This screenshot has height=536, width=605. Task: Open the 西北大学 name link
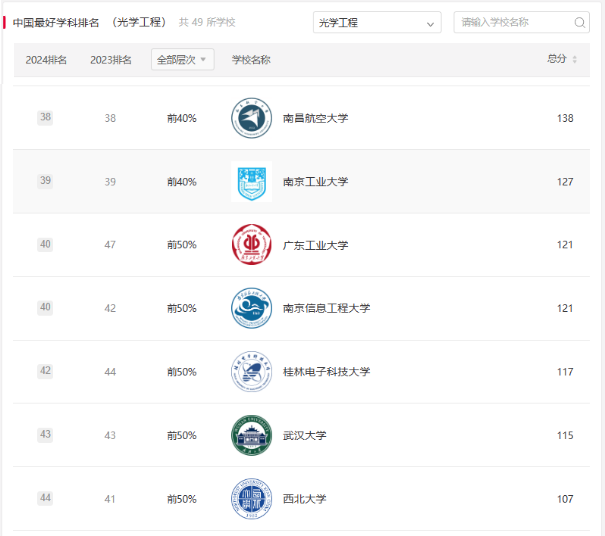304,499
